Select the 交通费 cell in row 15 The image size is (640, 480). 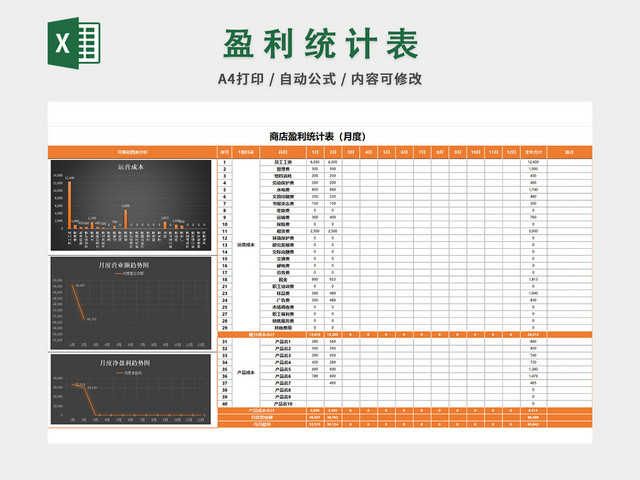tap(283, 259)
